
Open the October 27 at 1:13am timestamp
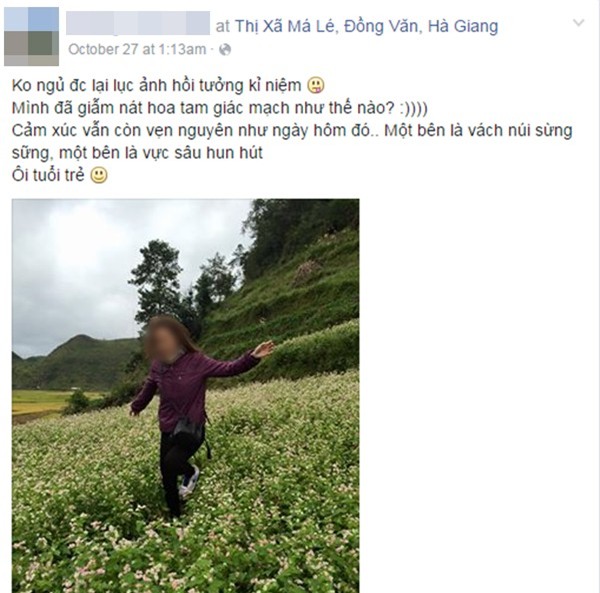pos(137,49)
